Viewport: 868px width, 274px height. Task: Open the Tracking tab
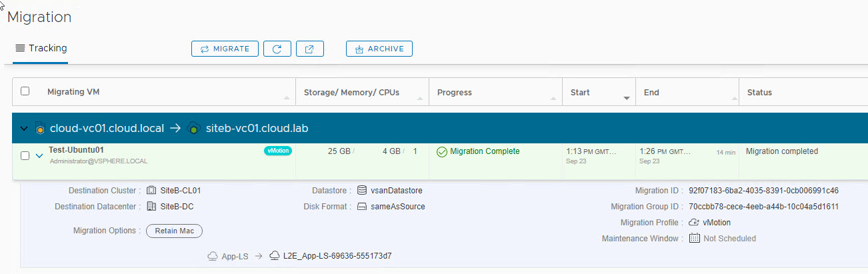[41, 48]
